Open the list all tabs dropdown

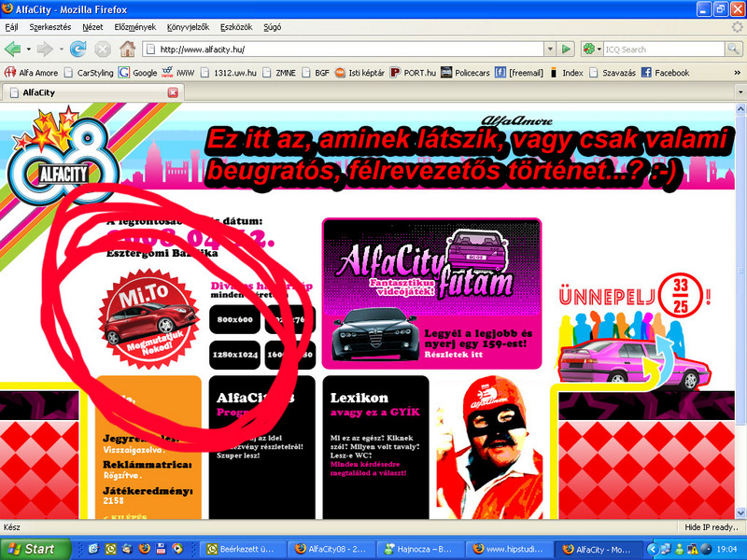pyautogui.click(x=740, y=92)
